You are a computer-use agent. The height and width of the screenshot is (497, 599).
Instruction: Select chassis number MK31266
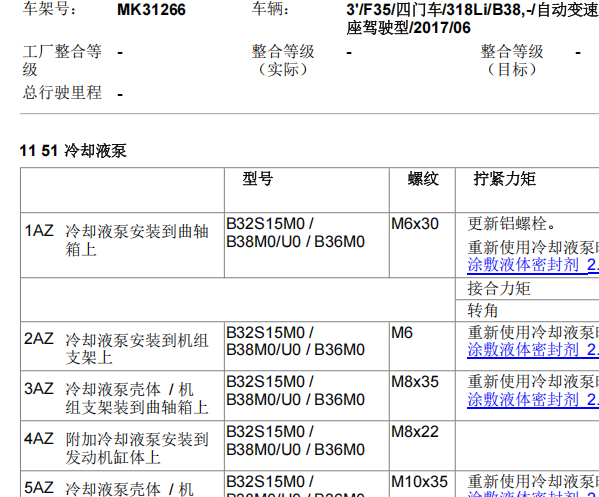click(x=151, y=10)
